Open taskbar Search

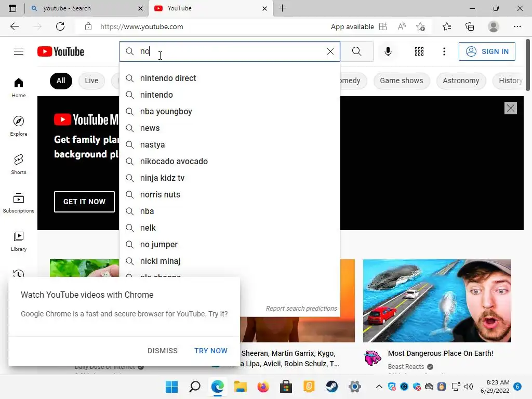[x=195, y=387]
